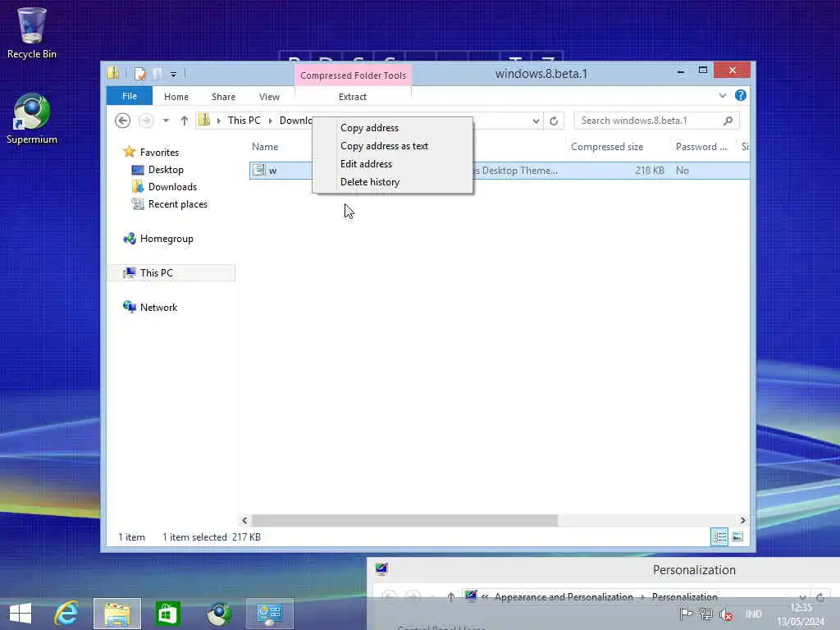Click the 218 KB compressed size cell
840x630 pixels.
(650, 171)
